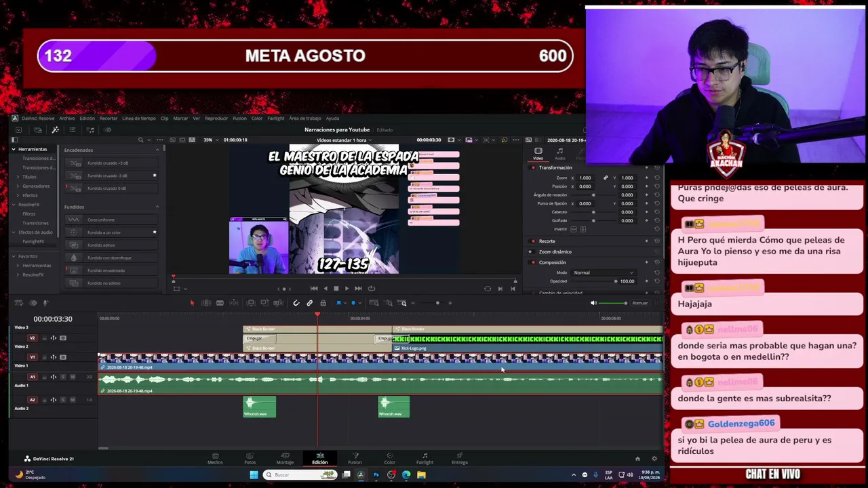Click the media pool icon in top toolbar
The image size is (868, 488).
[x=38, y=129]
